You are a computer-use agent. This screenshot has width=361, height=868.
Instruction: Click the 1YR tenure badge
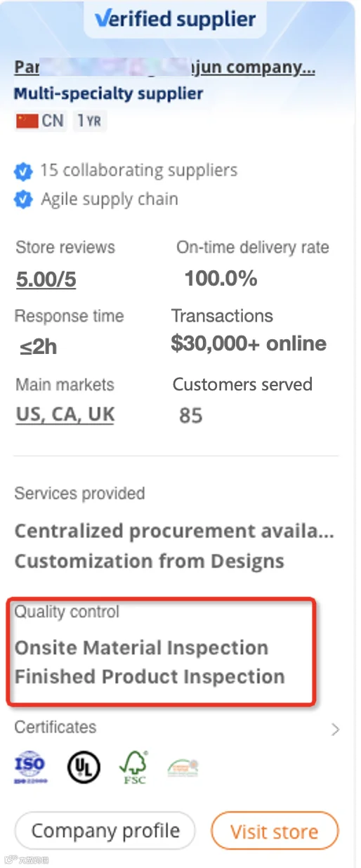89,121
